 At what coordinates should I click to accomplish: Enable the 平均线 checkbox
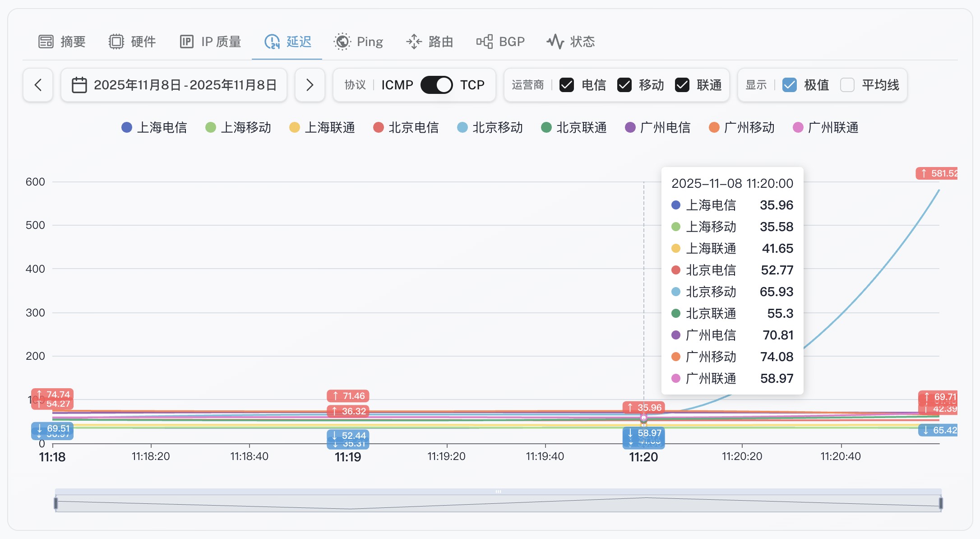point(847,85)
